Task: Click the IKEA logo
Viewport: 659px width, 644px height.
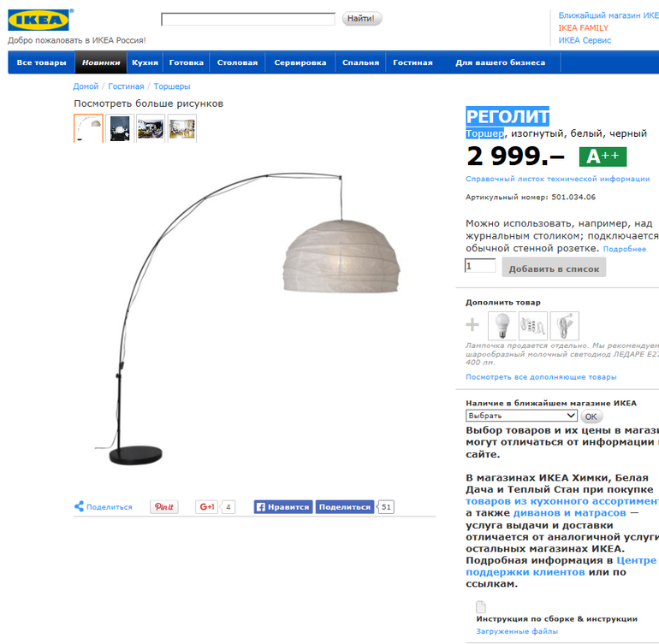Action: pyautogui.click(x=39, y=20)
